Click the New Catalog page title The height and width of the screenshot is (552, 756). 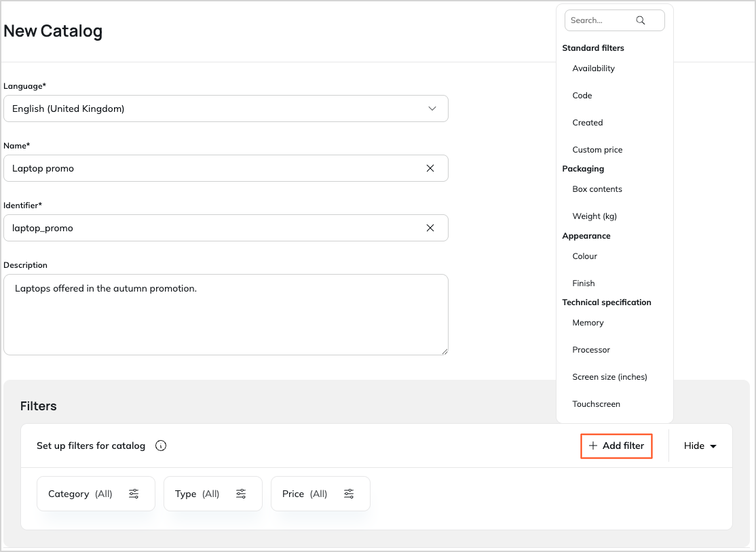pos(53,31)
